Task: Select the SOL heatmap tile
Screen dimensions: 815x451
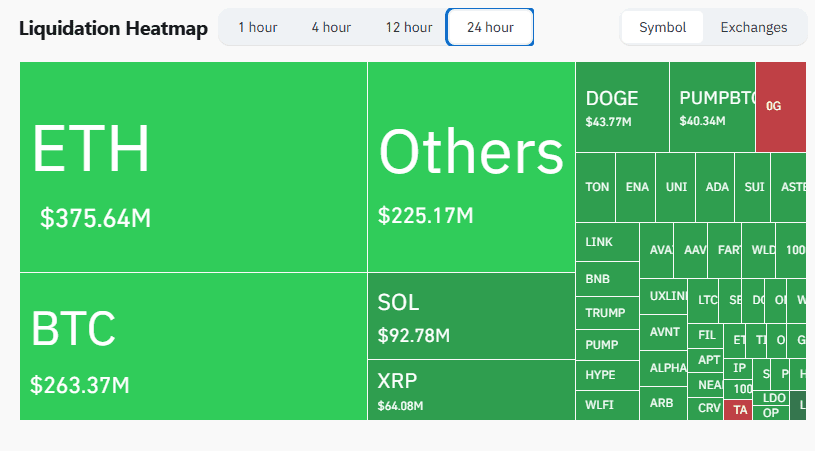Action: click(x=471, y=316)
